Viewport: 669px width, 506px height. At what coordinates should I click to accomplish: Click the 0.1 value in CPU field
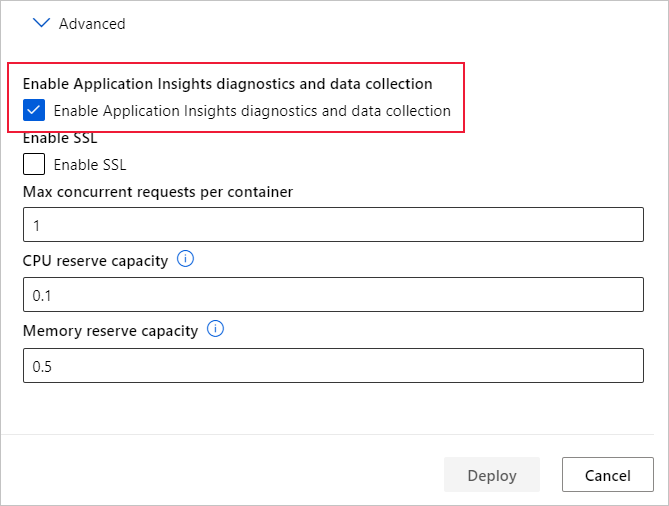point(42,296)
